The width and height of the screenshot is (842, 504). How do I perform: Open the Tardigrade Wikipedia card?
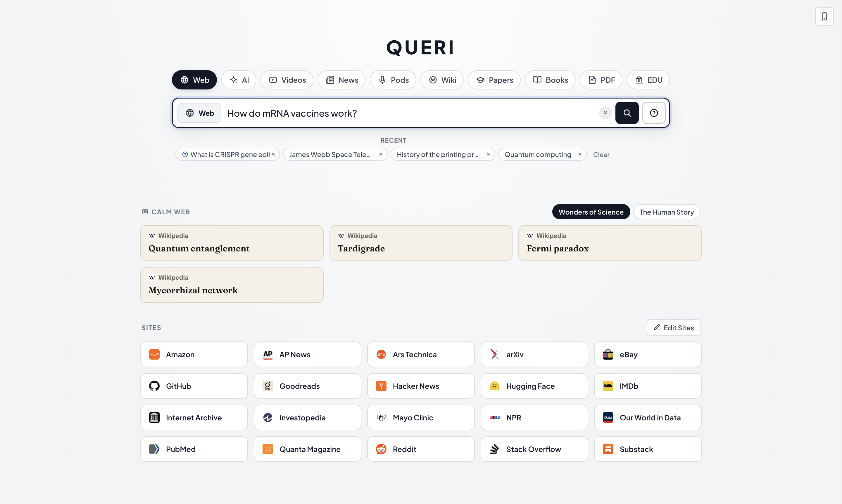[x=420, y=243]
